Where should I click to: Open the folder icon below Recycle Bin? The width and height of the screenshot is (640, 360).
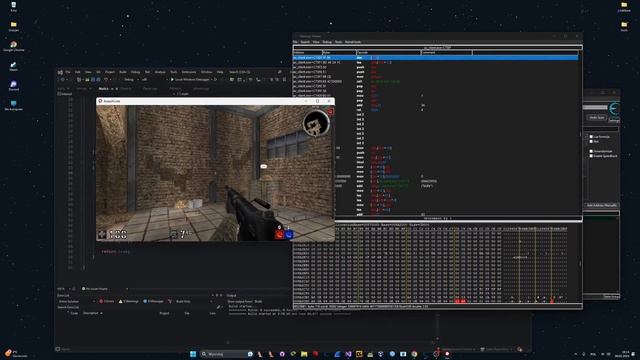(13, 27)
